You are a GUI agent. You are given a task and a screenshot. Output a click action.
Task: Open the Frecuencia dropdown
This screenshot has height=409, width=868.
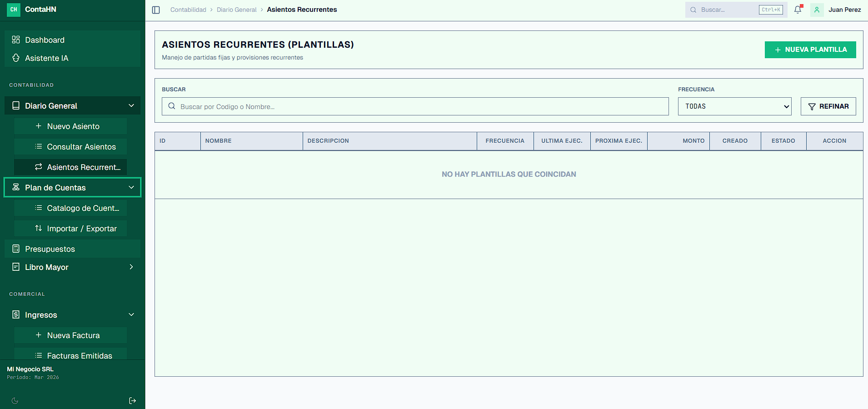(734, 106)
